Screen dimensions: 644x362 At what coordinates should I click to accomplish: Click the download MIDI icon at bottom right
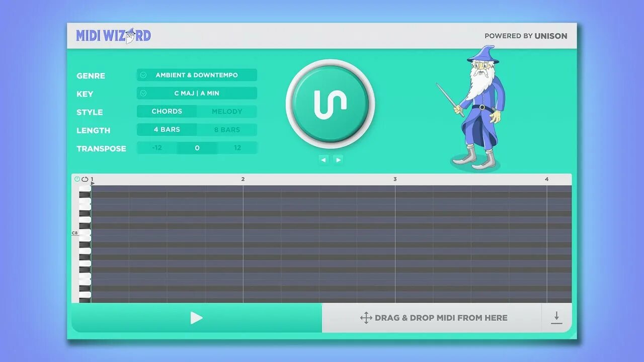coord(556,317)
